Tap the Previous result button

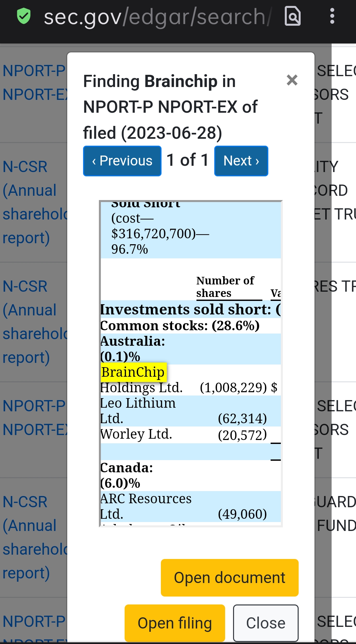(x=122, y=161)
